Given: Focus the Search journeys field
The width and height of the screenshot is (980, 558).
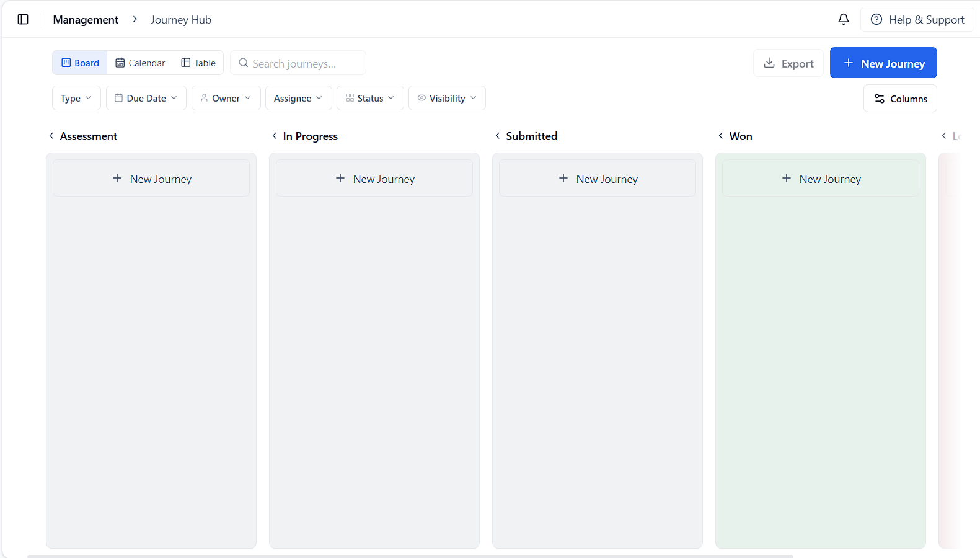Looking at the screenshot, I should 298,63.
